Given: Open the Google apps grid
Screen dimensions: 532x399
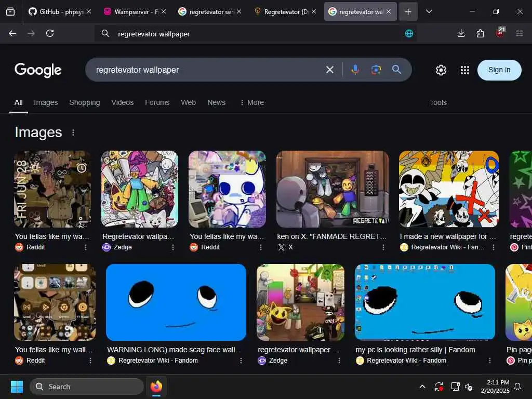Looking at the screenshot, I should [465, 70].
